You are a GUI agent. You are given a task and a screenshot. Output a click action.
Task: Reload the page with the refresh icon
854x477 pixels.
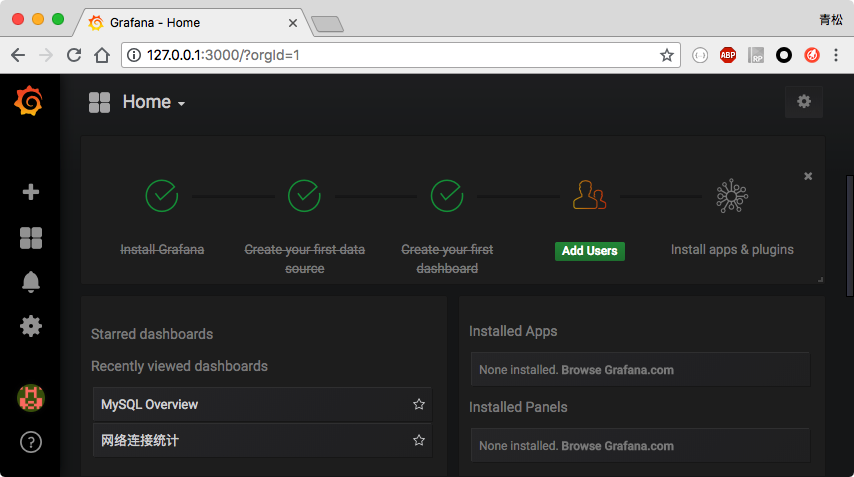click(74, 55)
